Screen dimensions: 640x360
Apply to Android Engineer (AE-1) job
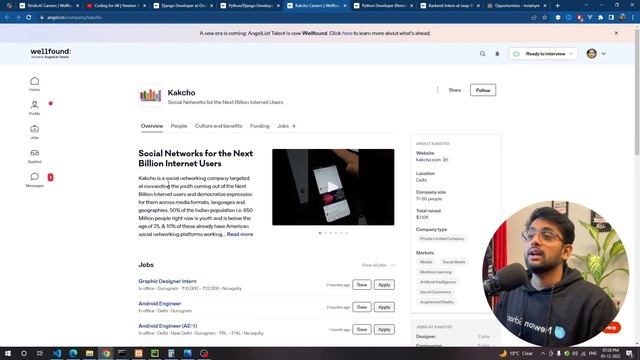[384, 329]
